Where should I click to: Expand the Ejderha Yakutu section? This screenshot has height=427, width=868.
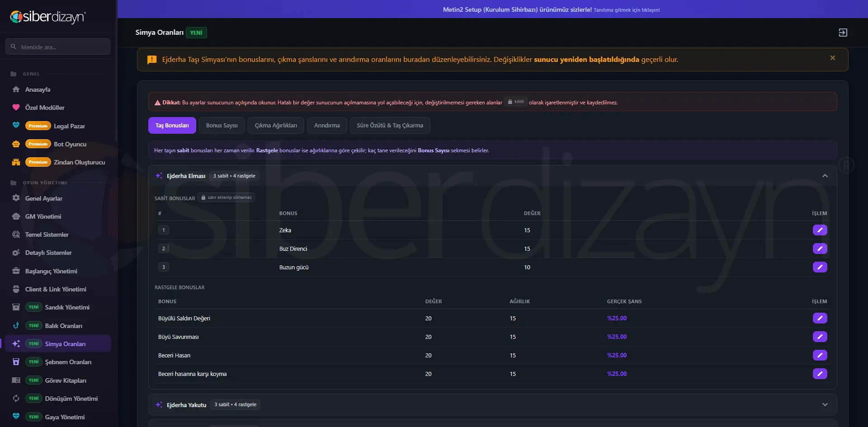click(x=825, y=404)
